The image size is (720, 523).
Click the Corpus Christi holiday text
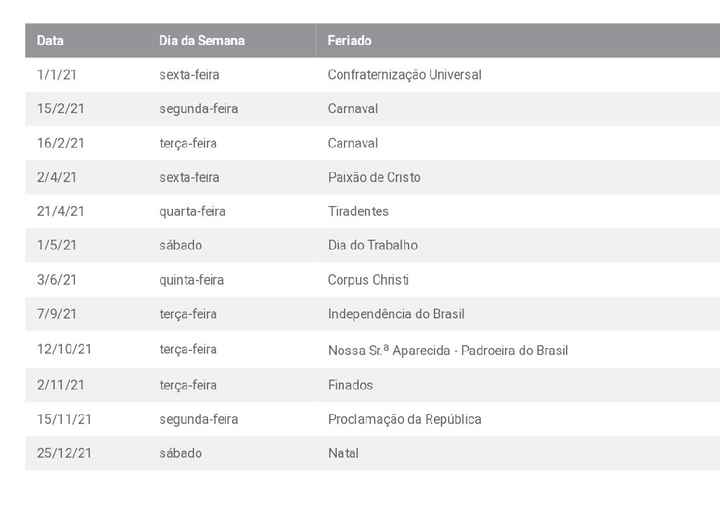tap(368, 280)
